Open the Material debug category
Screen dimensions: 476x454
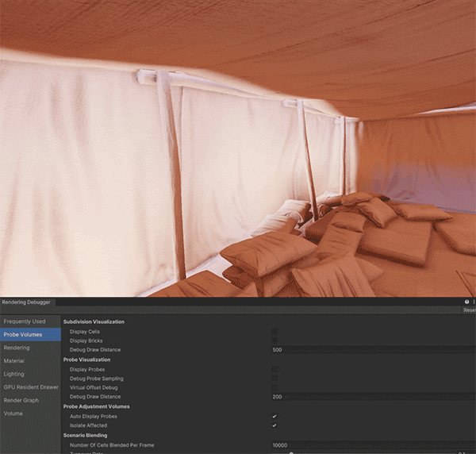click(14, 361)
